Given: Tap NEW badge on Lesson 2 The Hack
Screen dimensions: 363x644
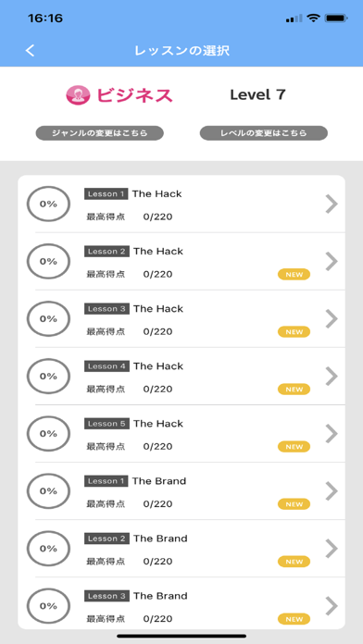Looking at the screenshot, I should [294, 275].
